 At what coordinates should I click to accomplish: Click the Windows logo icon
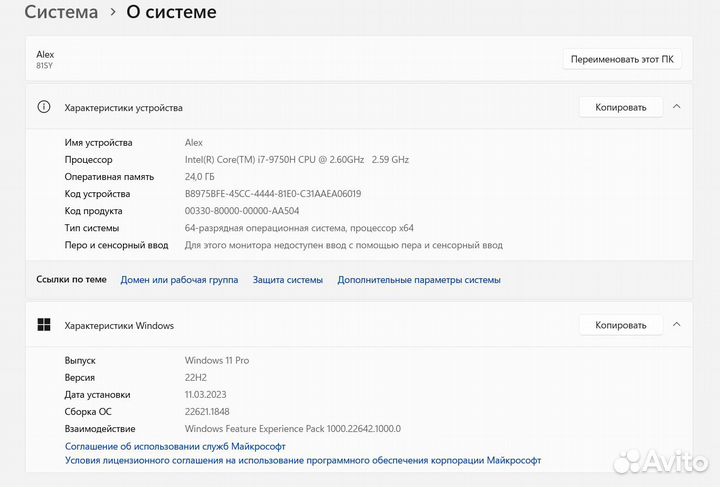pyautogui.click(x=44, y=325)
